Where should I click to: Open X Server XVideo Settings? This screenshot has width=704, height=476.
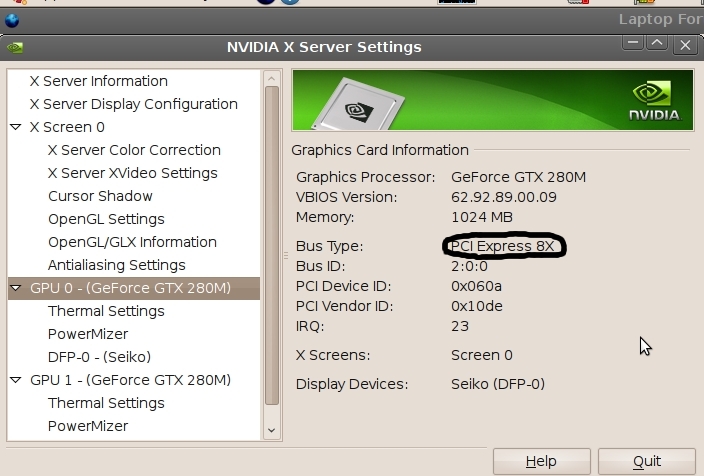133,173
